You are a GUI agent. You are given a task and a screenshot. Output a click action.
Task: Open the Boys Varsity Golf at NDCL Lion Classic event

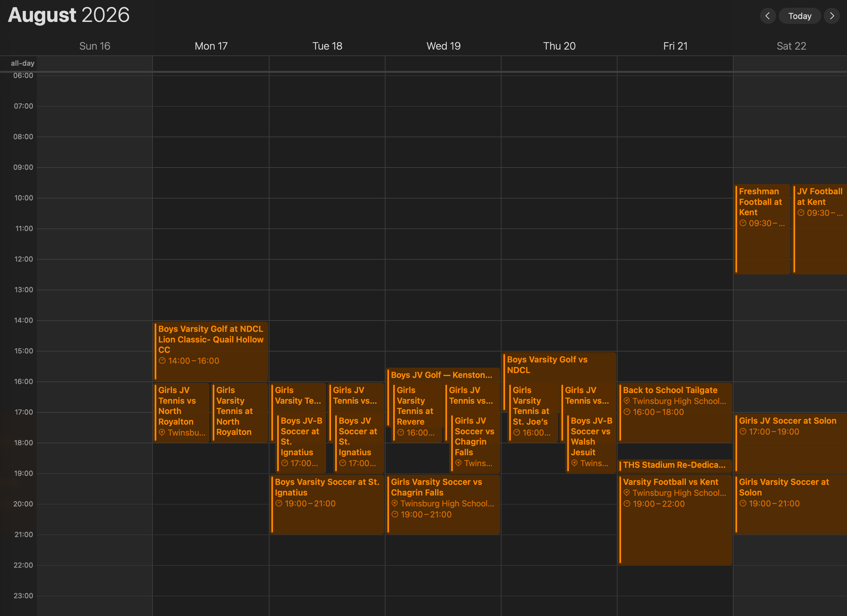click(x=211, y=351)
